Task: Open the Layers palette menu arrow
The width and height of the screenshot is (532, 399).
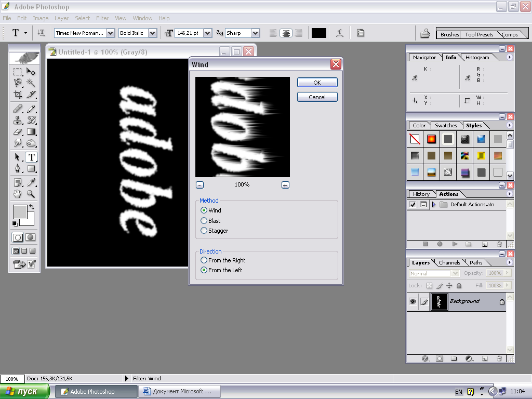Action: pyautogui.click(x=509, y=262)
